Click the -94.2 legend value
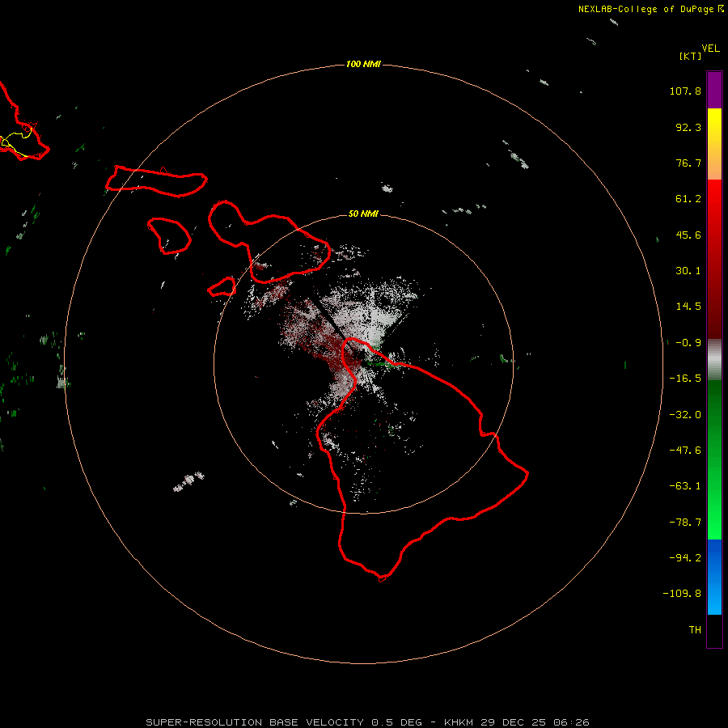 click(685, 558)
